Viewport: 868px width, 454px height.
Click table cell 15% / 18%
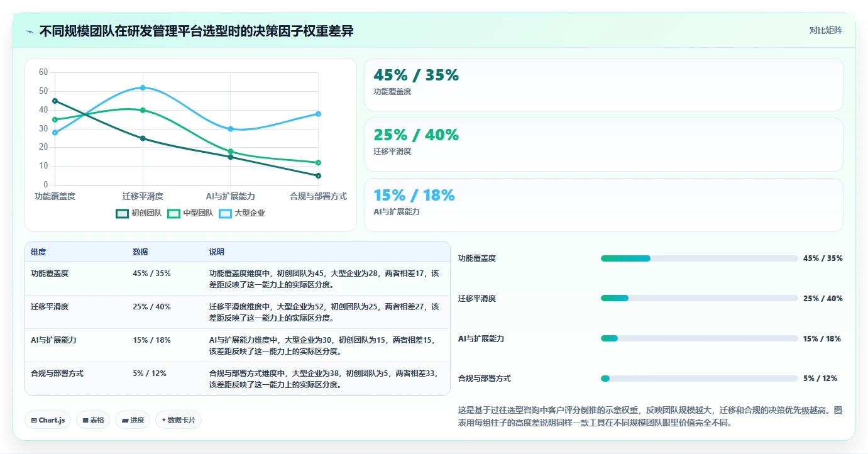(x=151, y=340)
